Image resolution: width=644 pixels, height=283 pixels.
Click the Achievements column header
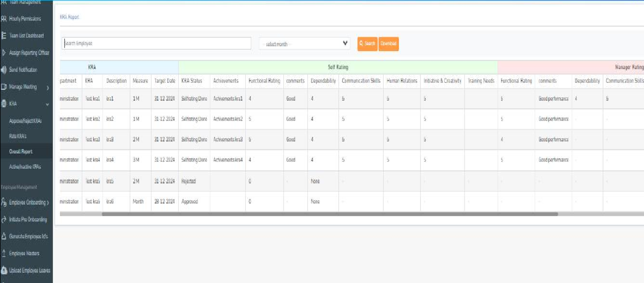point(226,81)
